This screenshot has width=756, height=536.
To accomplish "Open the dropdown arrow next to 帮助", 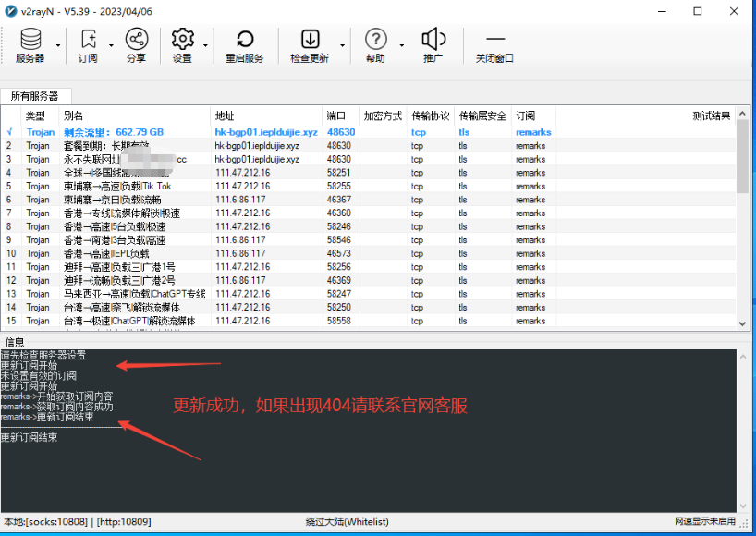I will 401,45.
